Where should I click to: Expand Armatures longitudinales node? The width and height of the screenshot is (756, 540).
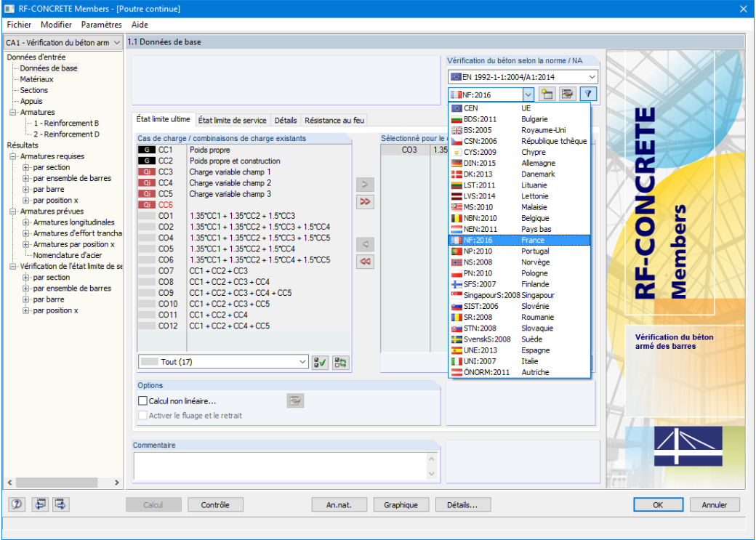[x=25, y=222]
